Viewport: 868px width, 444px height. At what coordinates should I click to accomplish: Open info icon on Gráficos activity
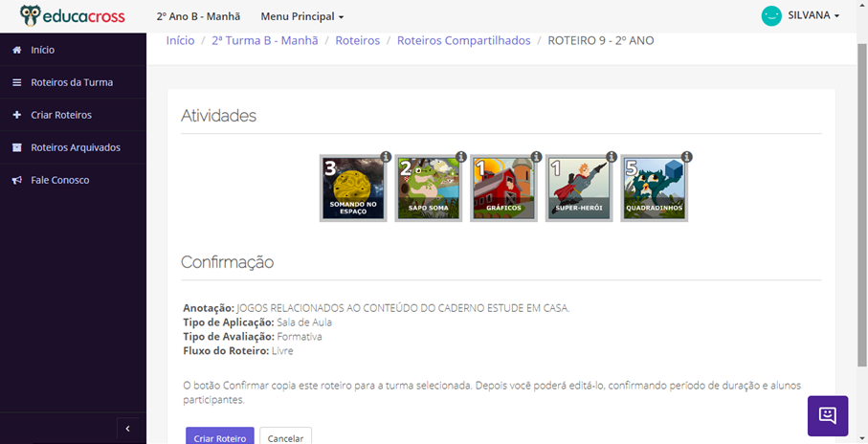click(537, 157)
